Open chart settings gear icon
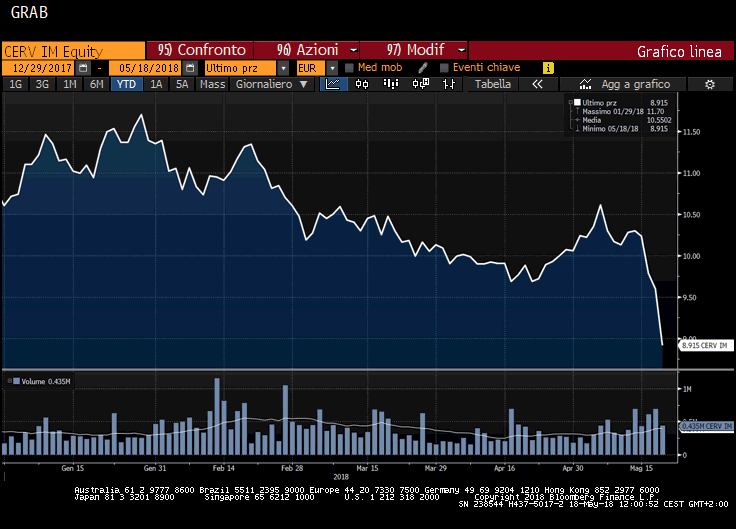The height and width of the screenshot is (529, 736). tap(709, 85)
